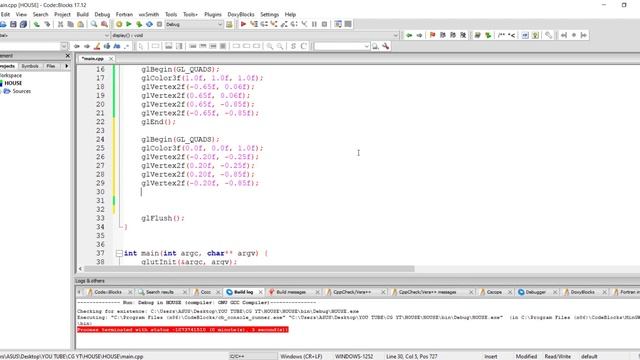Switch to the Debugger log tab
The width and height of the screenshot is (640, 360).
536,292
